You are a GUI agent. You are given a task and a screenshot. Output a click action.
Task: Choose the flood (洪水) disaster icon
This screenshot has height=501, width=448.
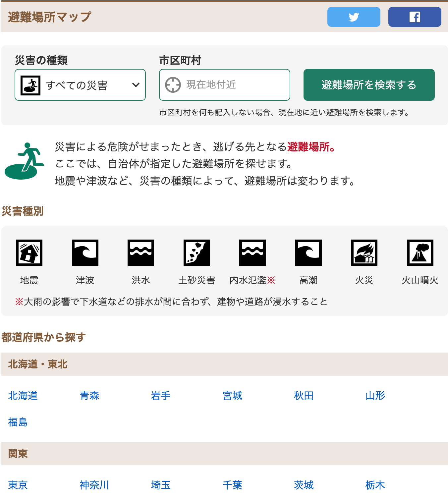[x=141, y=253]
